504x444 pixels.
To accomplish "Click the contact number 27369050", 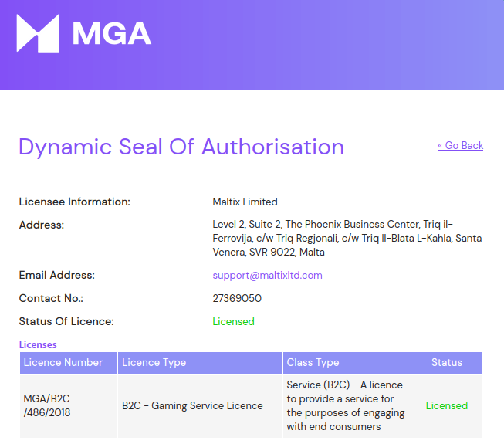I will (237, 298).
